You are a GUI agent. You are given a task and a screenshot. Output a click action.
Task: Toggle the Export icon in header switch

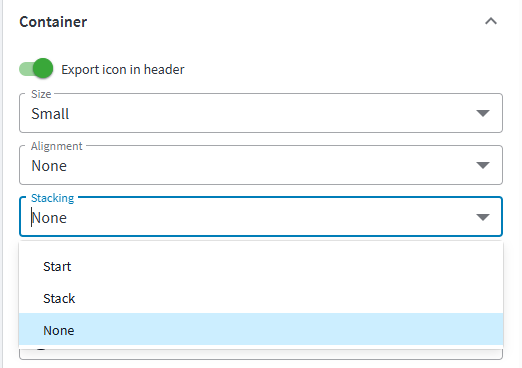36,69
